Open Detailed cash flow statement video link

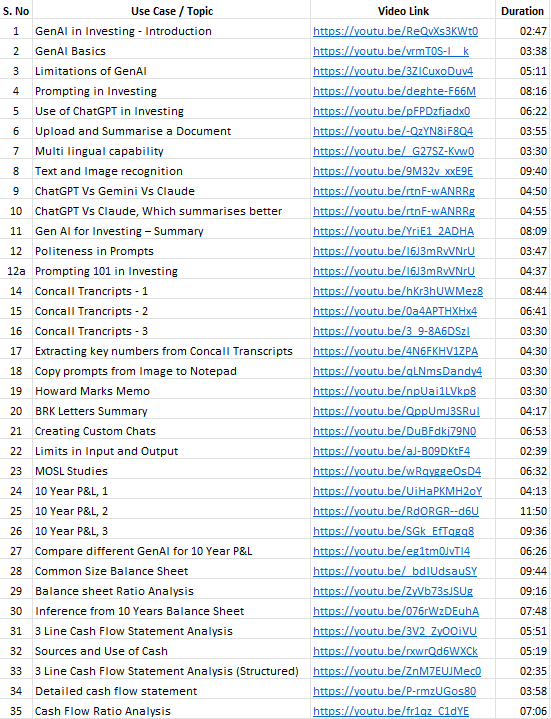[394, 691]
